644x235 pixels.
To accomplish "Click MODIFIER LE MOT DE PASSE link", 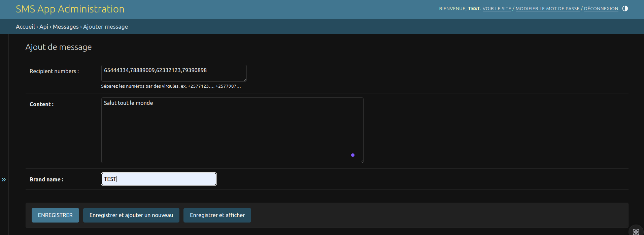I will tap(547, 9).
